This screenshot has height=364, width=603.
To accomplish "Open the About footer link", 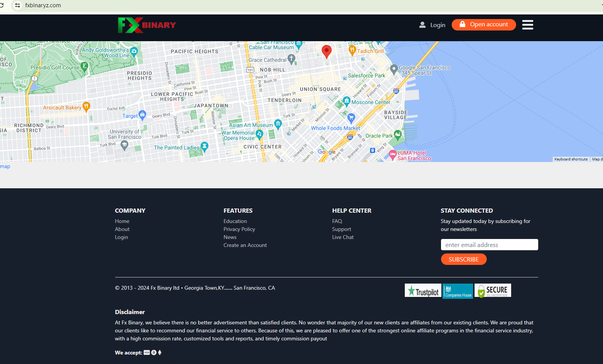I will coord(122,229).
